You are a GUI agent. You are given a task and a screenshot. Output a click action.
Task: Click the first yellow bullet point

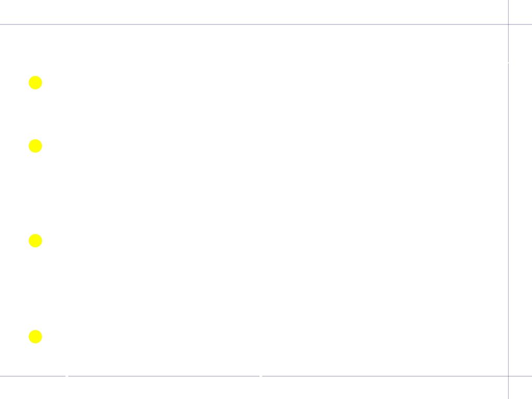pos(35,83)
